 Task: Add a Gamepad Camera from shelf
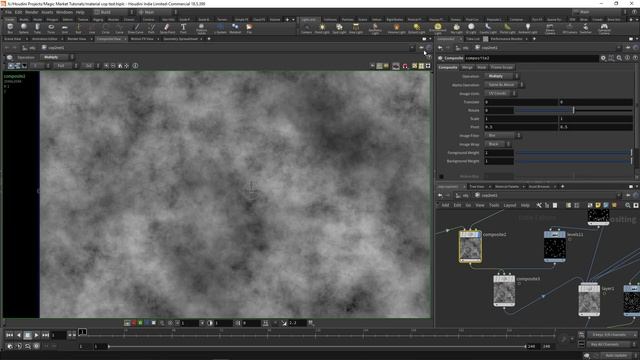[604, 28]
